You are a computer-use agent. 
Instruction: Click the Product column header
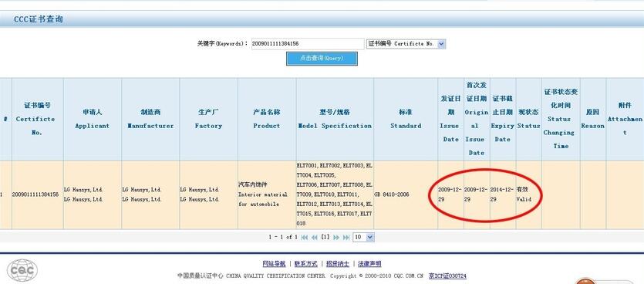(267, 119)
